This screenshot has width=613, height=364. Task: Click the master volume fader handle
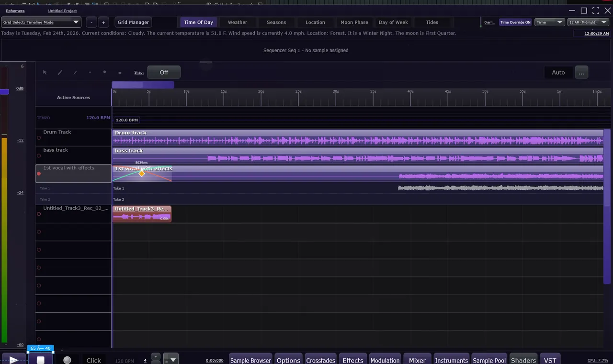tap(4, 91)
